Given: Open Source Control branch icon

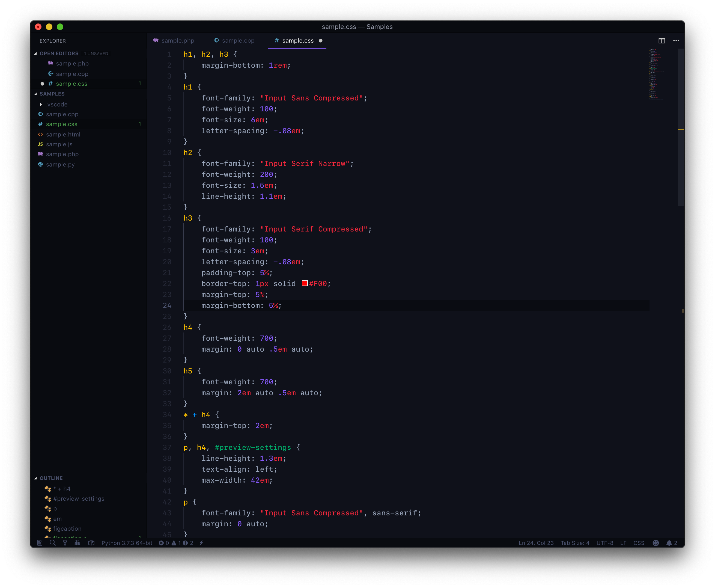Looking at the screenshot, I should [65, 543].
